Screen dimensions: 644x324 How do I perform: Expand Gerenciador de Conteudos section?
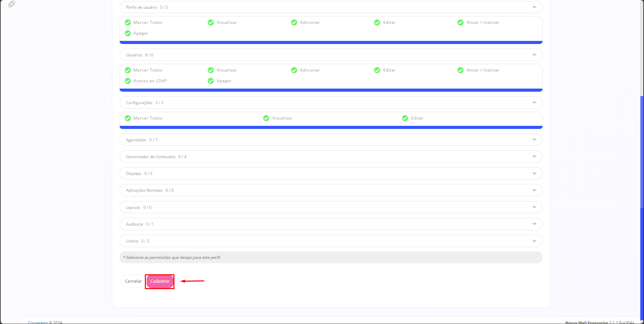click(534, 156)
